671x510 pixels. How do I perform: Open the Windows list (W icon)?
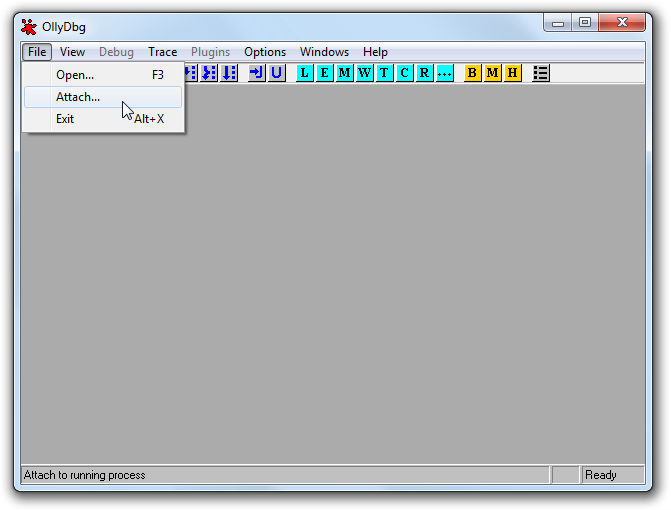pyautogui.click(x=365, y=73)
